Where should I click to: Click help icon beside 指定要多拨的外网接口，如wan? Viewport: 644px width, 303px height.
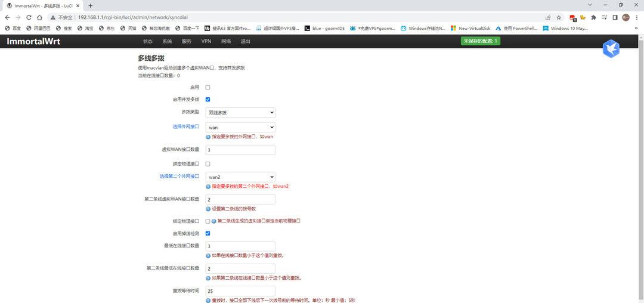(208, 137)
